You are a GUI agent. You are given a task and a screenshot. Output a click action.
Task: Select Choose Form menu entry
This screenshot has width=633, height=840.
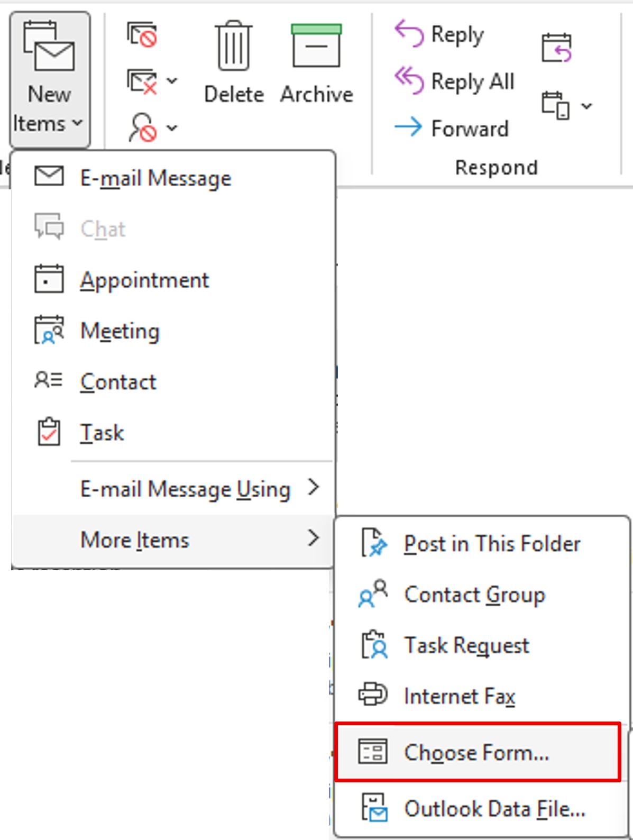(x=476, y=752)
